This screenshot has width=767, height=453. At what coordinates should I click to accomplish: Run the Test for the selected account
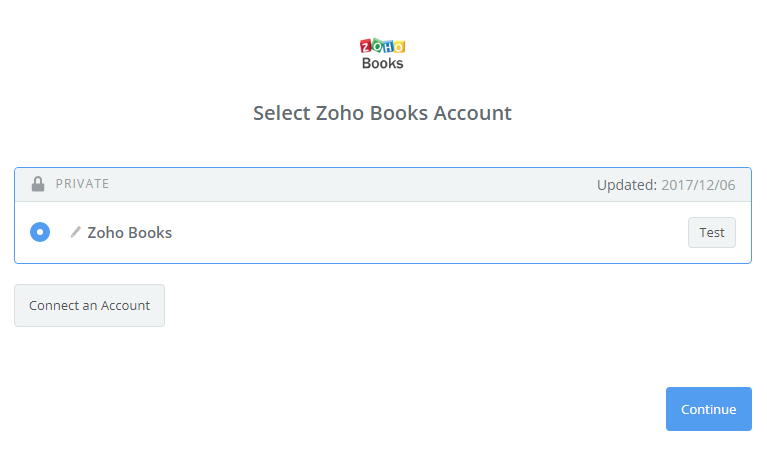[x=712, y=232]
